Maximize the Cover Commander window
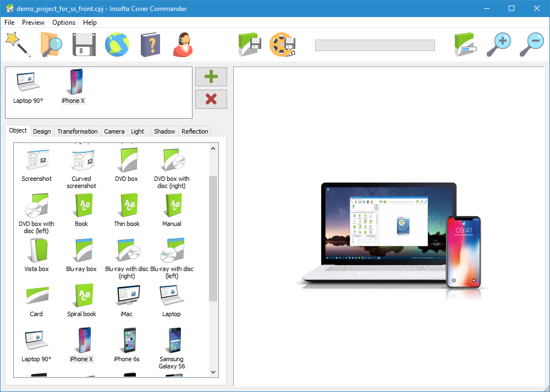The image size is (550, 392). point(512,8)
